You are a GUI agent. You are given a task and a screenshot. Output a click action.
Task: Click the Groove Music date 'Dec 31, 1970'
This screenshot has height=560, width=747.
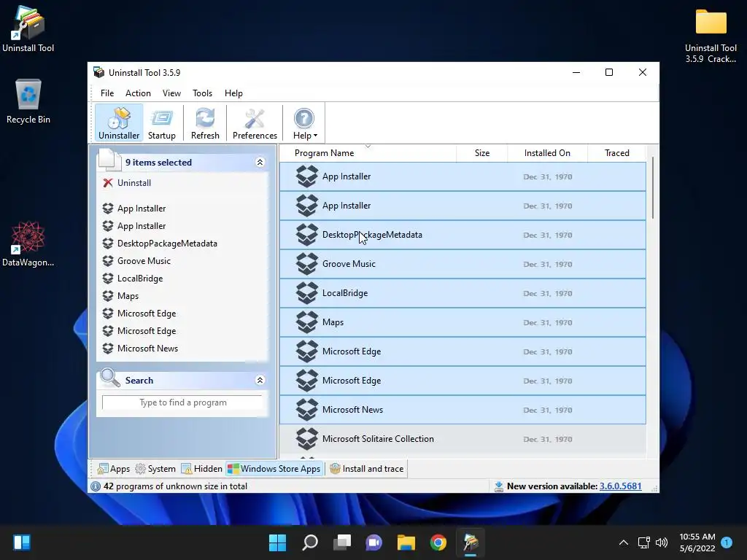(x=547, y=264)
